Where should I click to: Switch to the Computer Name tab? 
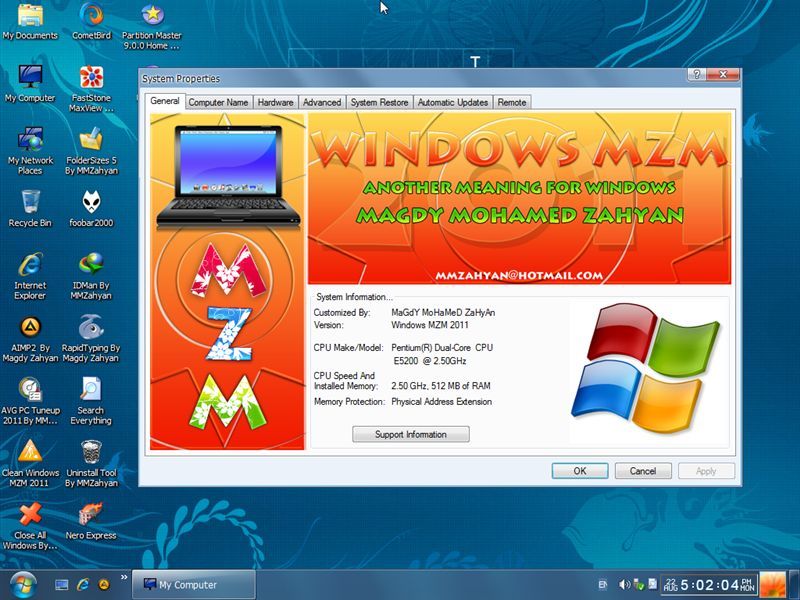pyautogui.click(x=218, y=103)
